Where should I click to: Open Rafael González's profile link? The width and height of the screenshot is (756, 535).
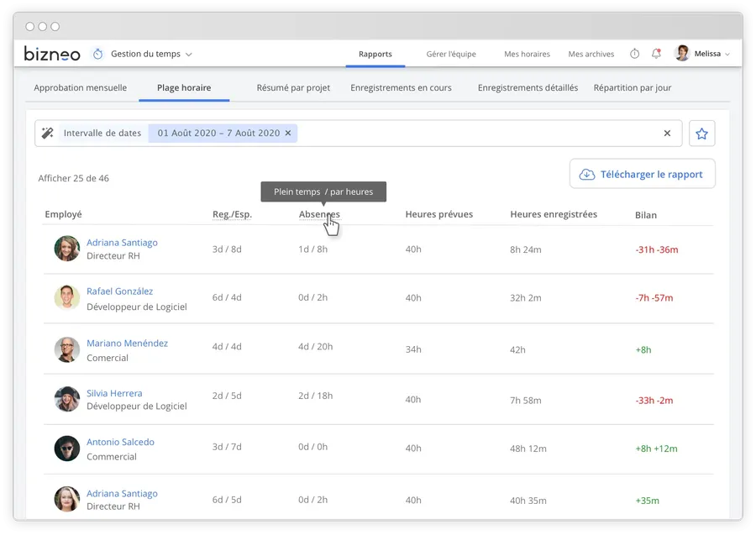click(120, 291)
